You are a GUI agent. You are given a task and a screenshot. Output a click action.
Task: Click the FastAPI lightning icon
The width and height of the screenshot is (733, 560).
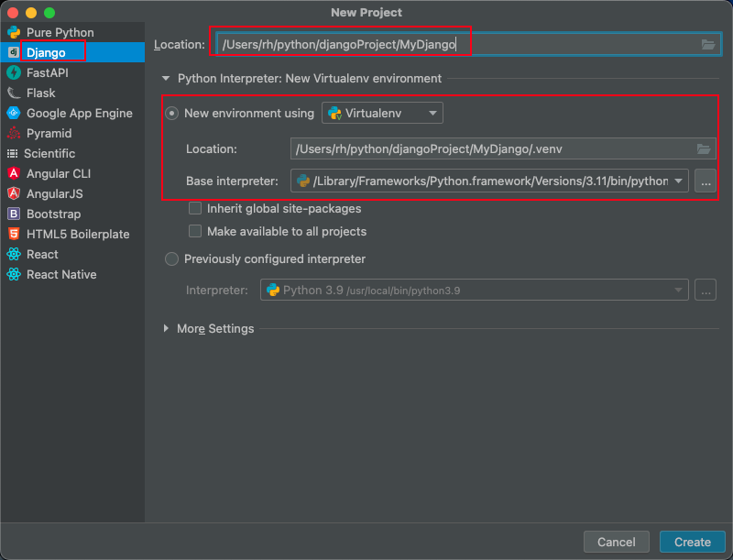point(14,72)
